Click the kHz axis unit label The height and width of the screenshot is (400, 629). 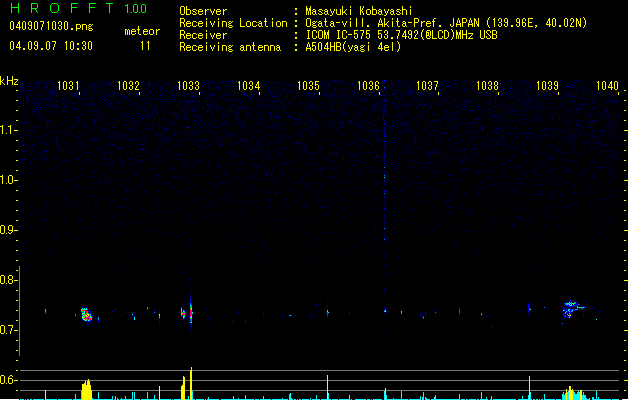[9, 81]
